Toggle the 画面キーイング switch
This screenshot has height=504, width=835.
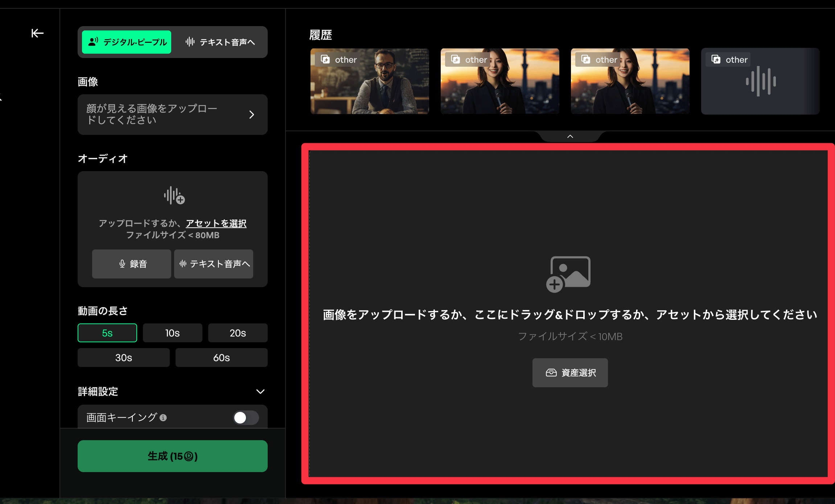(x=246, y=418)
